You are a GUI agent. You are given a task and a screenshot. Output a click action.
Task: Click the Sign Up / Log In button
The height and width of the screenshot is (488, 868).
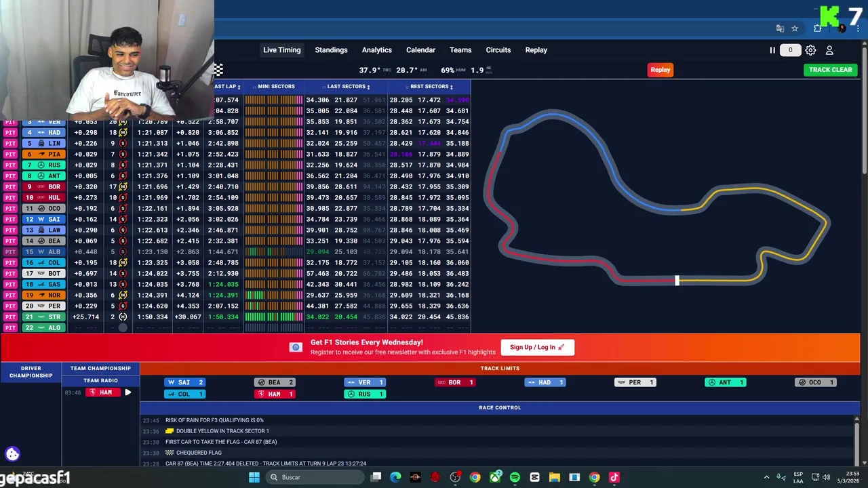537,347
